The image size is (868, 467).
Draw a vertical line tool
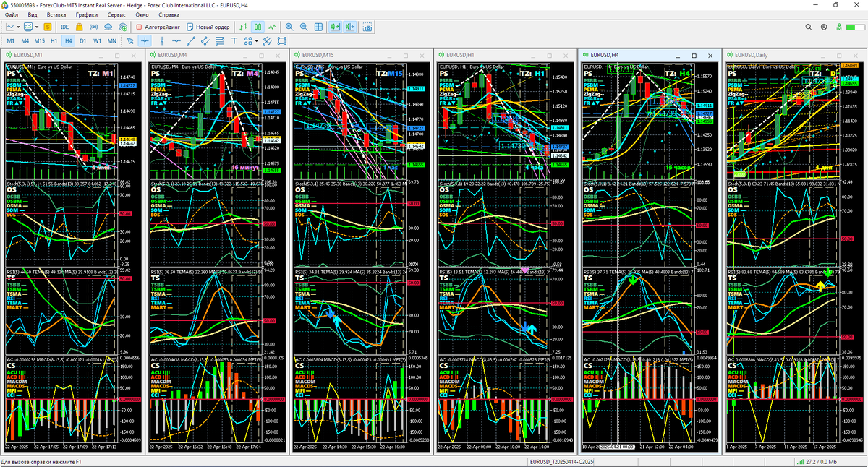(162, 41)
